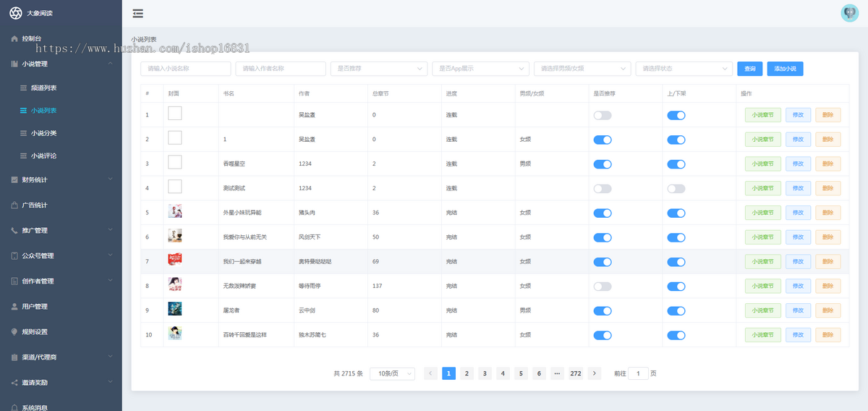The height and width of the screenshot is (411, 868).
Task: Click the 频道列表 list icon
Action: click(x=22, y=88)
